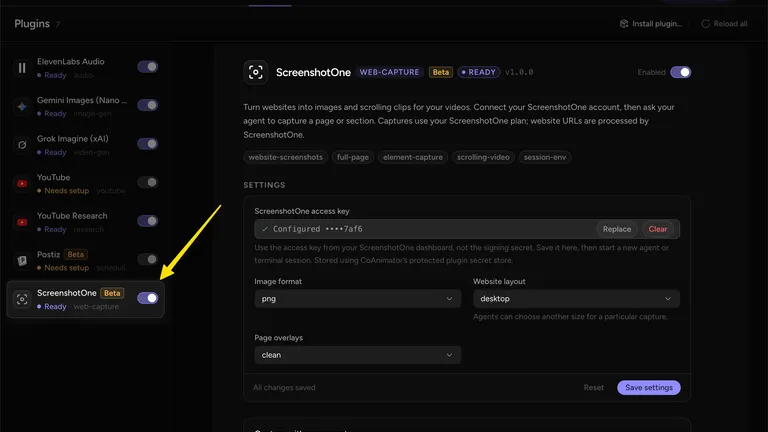Select Gemini Images plugin row
The height and width of the screenshot is (432, 768).
click(86, 106)
